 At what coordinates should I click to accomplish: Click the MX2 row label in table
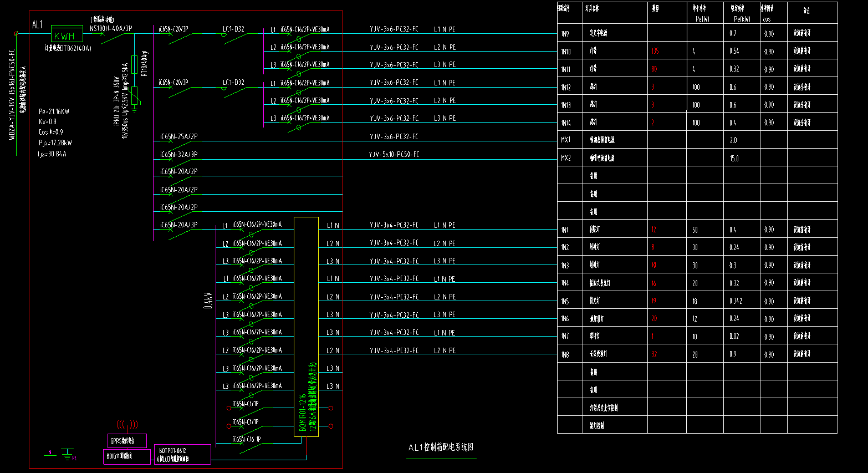[x=565, y=158]
